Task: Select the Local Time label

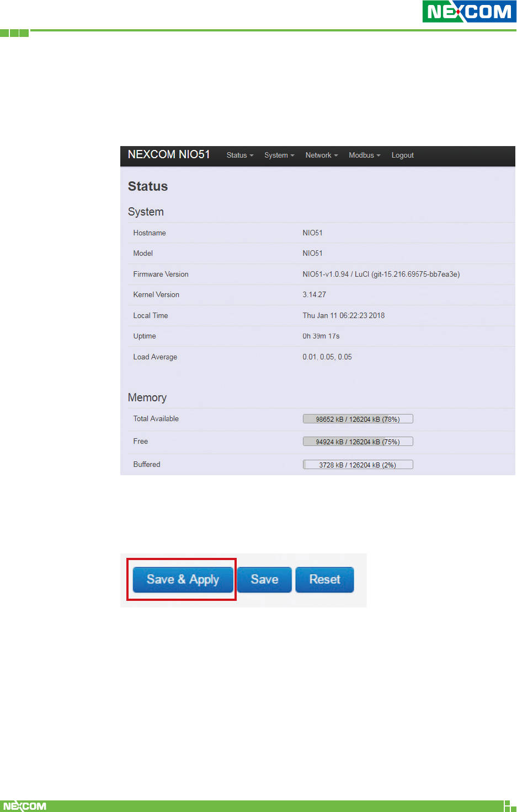Action: 151,316
